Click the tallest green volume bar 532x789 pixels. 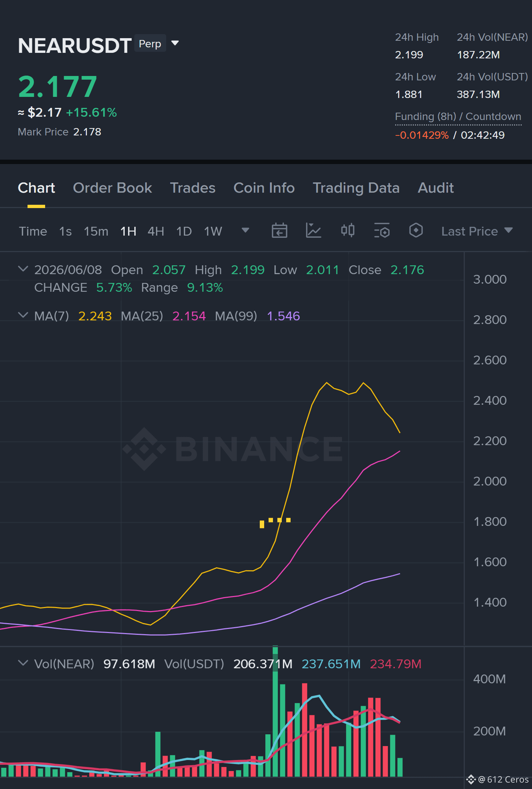(275, 711)
